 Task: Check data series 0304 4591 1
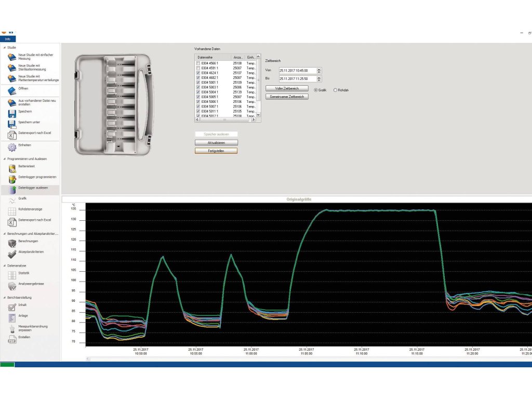tap(198, 68)
